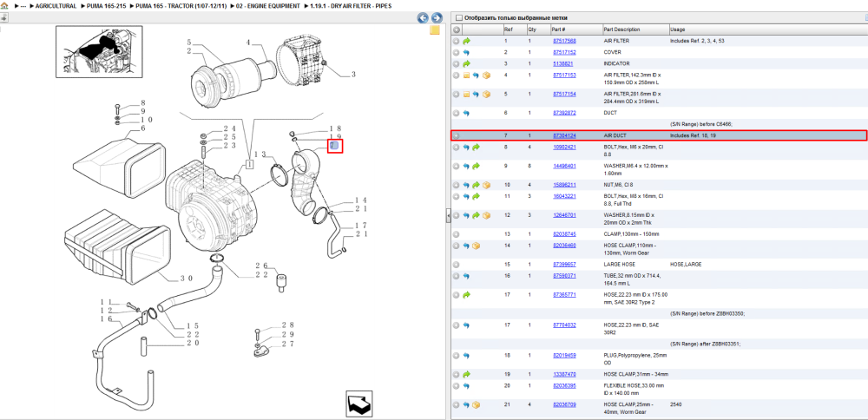Viewport: 868px width, 420px height.
Task: Open part number 87517152 link
Action: point(564,53)
